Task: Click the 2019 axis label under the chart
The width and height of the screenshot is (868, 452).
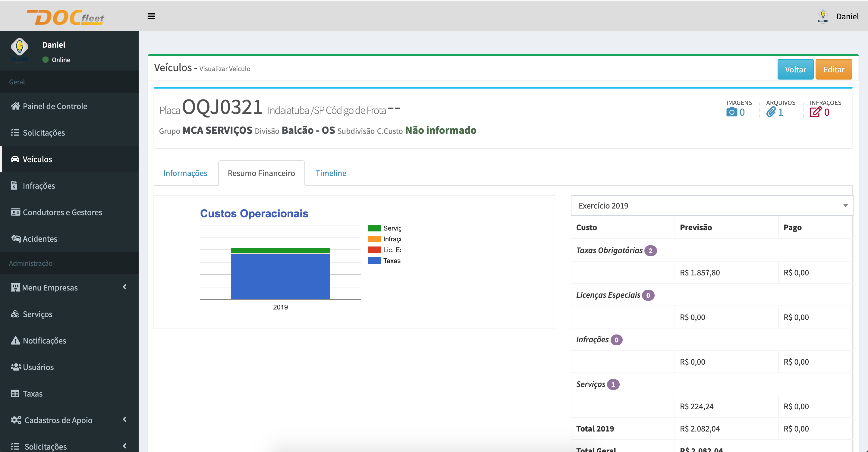Action: (x=280, y=307)
